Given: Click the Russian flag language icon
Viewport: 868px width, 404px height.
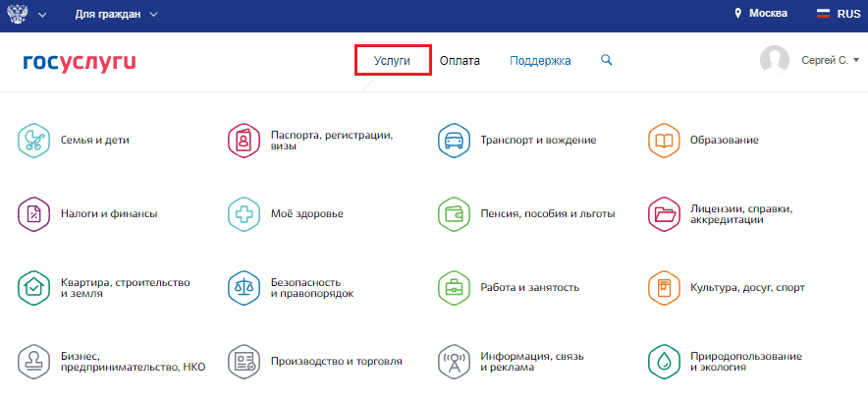Looking at the screenshot, I should click(x=823, y=14).
